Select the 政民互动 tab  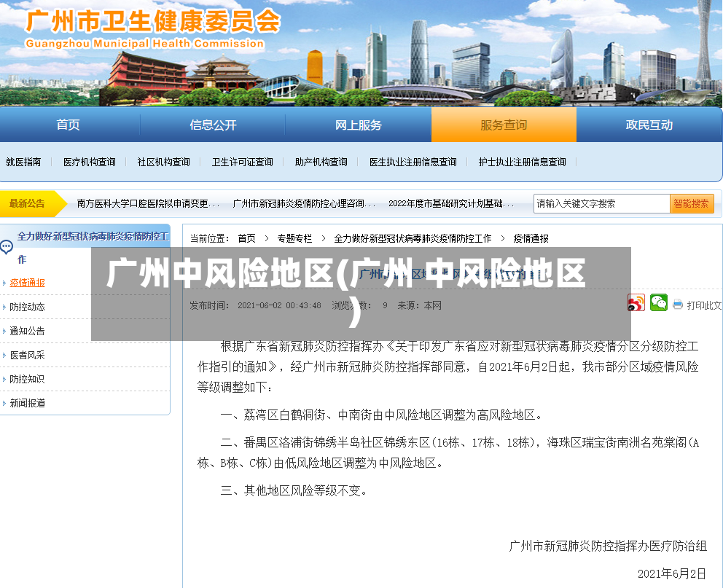(x=649, y=125)
